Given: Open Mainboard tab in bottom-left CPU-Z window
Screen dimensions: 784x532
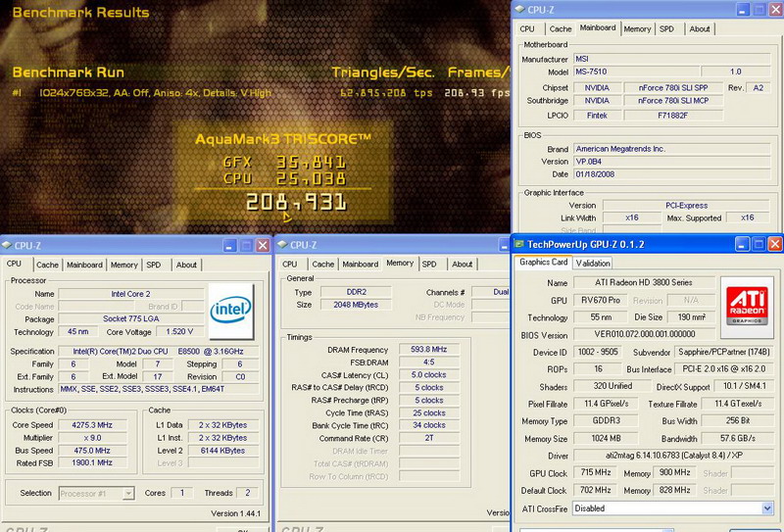Looking at the screenshot, I should coord(84,265).
